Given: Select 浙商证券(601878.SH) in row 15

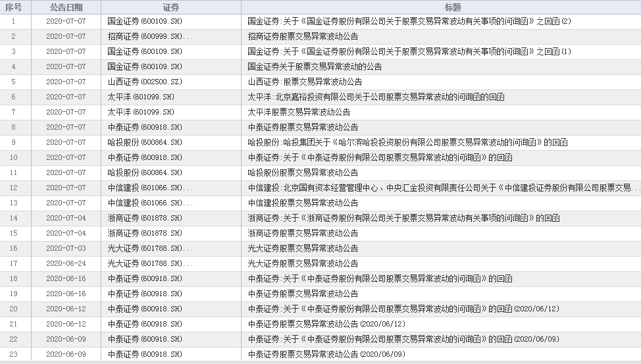Looking at the screenshot, I should [x=145, y=233].
